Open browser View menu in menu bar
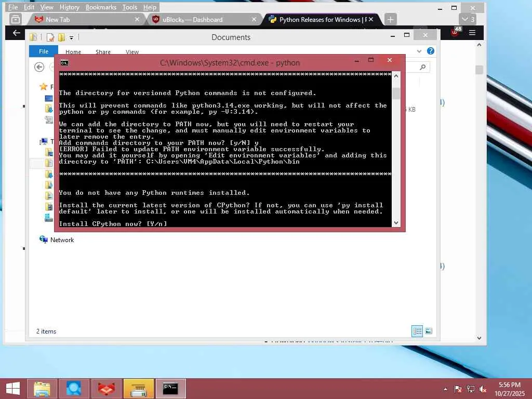The image size is (532, 399). click(47, 7)
